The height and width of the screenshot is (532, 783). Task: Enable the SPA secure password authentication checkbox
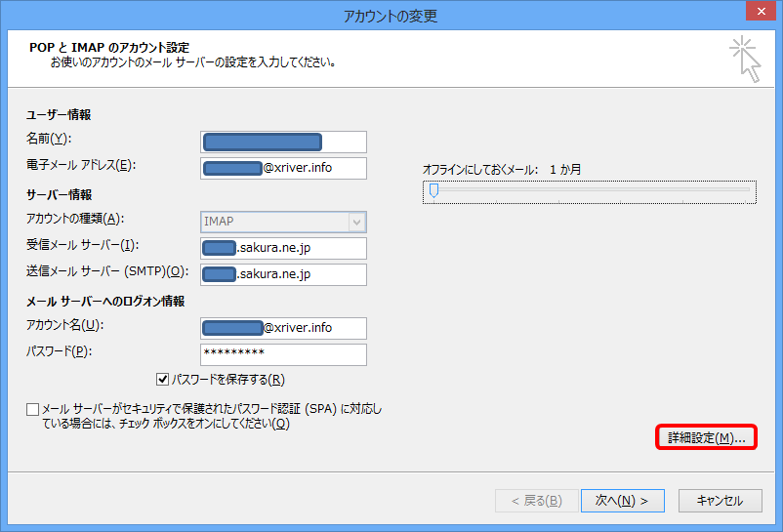pyautogui.click(x=33, y=409)
